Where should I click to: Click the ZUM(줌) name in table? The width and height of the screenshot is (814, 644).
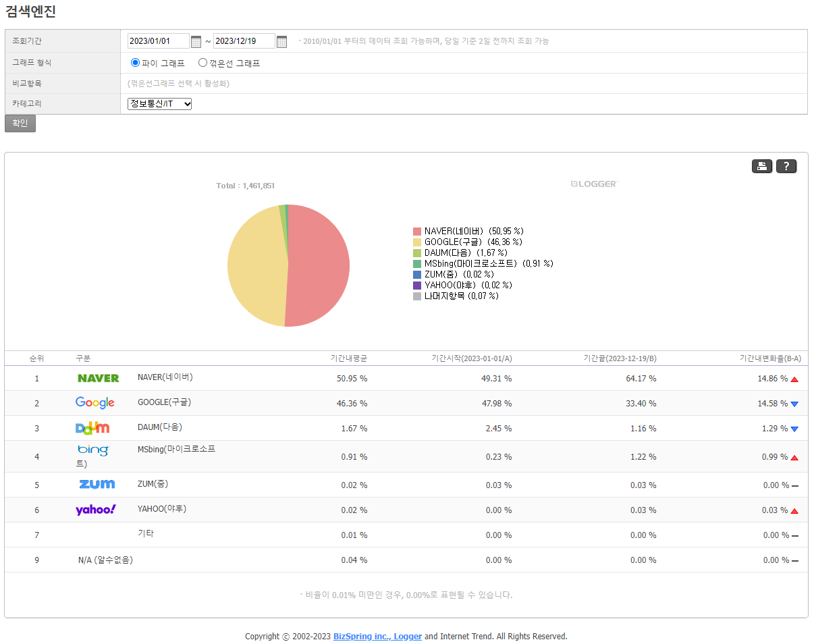point(153,483)
